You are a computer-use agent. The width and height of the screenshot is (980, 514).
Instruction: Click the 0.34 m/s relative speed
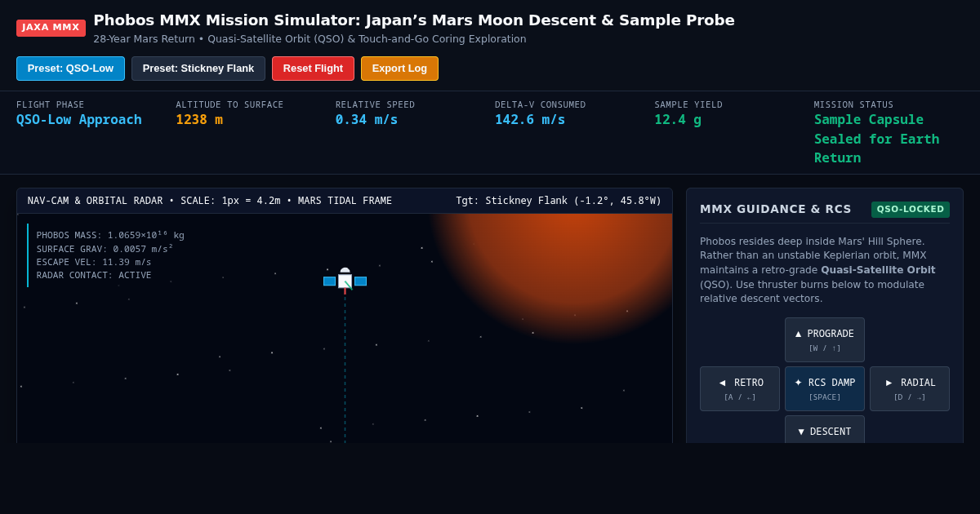[367, 119]
